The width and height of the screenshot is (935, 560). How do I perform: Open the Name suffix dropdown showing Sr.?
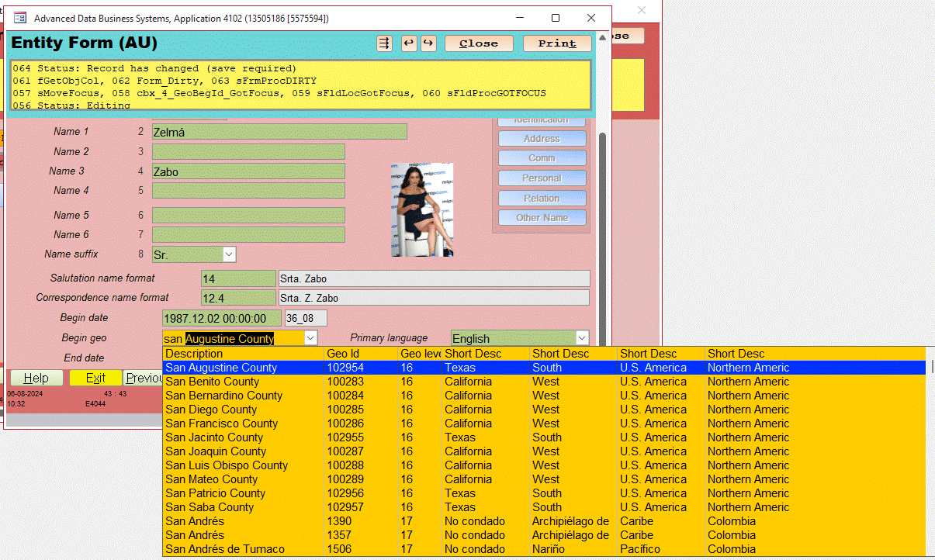click(227, 254)
